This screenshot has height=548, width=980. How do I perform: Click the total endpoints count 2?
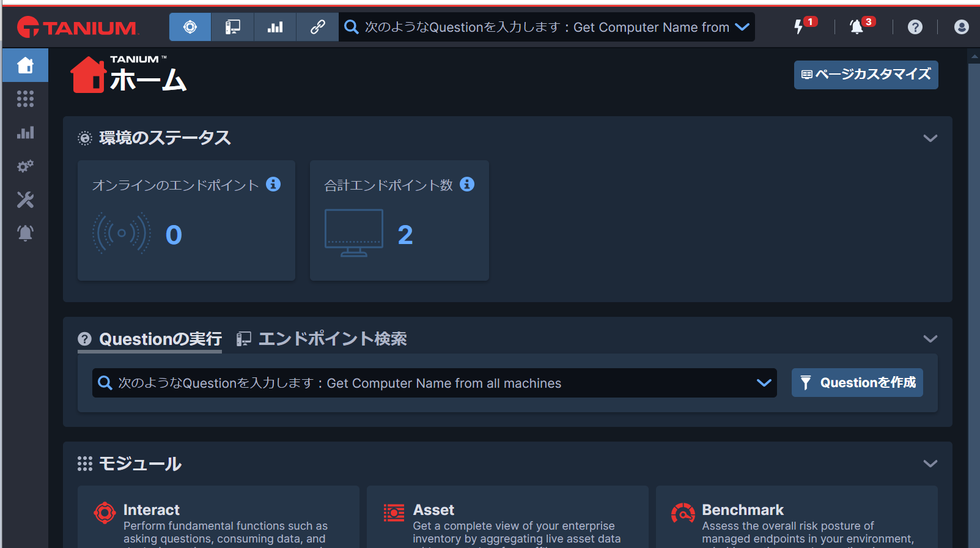[405, 235]
